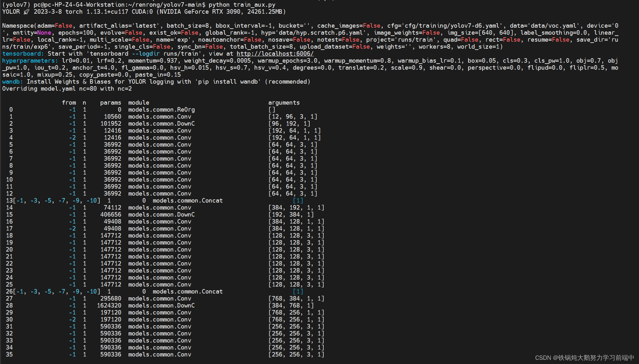This screenshot has width=639, height=364.
Task: Click arguments '[384, 768, 1]' in row 28
Action: (291, 306)
